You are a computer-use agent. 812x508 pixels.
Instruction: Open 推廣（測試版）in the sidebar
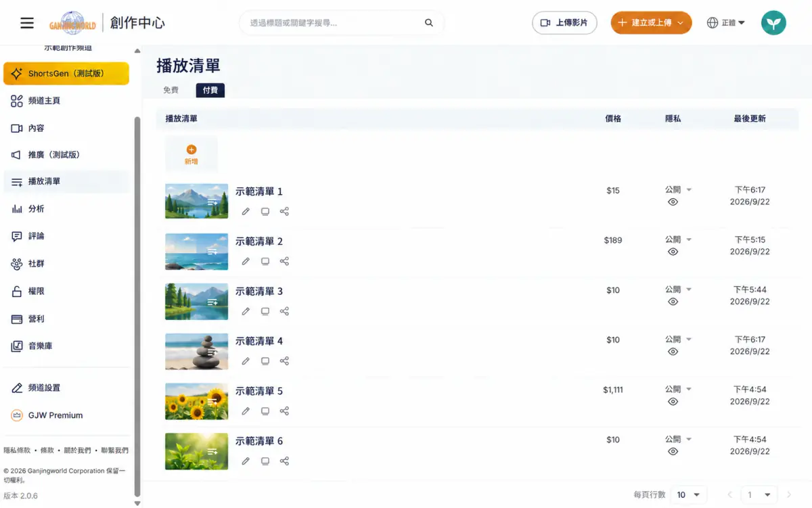pos(66,155)
